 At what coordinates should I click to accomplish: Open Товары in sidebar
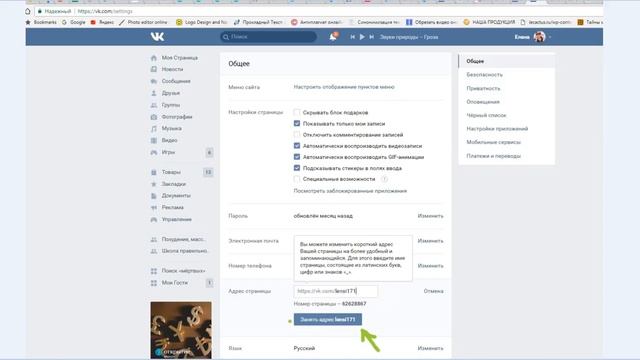[171, 172]
